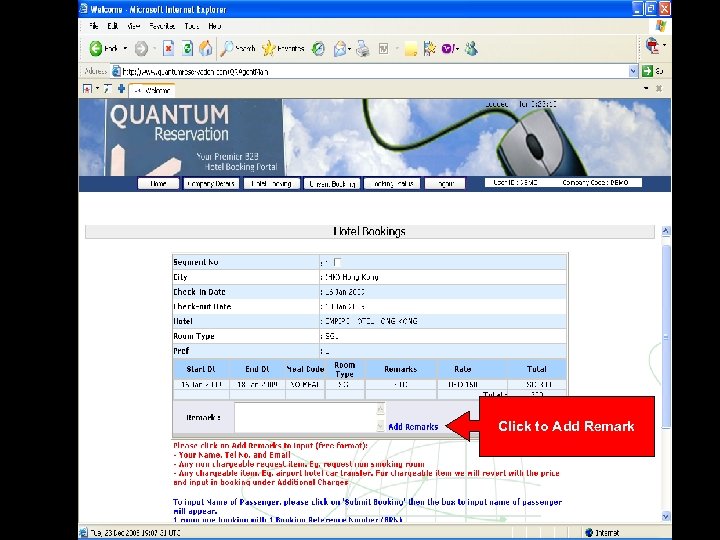
Task: Open the tab list dropdown arrow
Action: (x=646, y=88)
